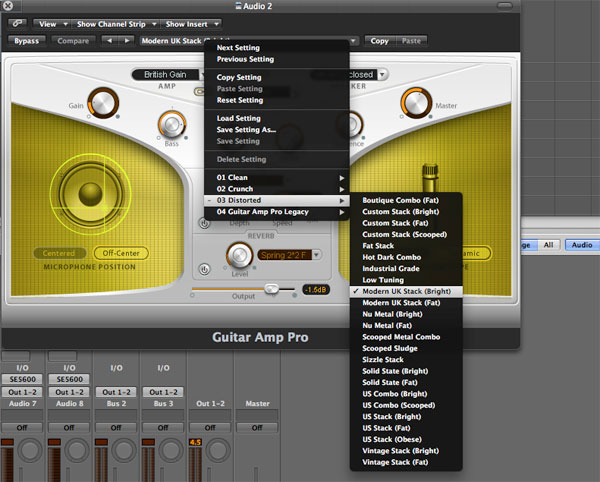This screenshot has height=482, width=600.
Task: Click SES600 input on Audio 7
Action: (x=22, y=379)
